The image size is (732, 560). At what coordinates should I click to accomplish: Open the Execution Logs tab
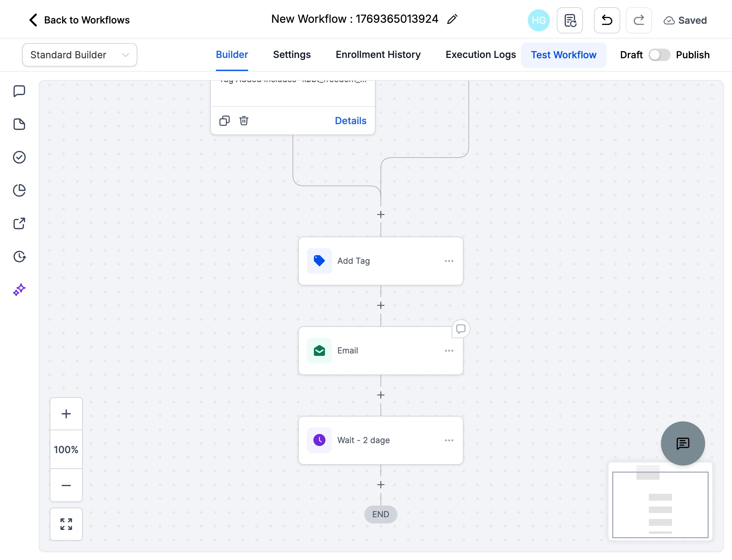[481, 55]
